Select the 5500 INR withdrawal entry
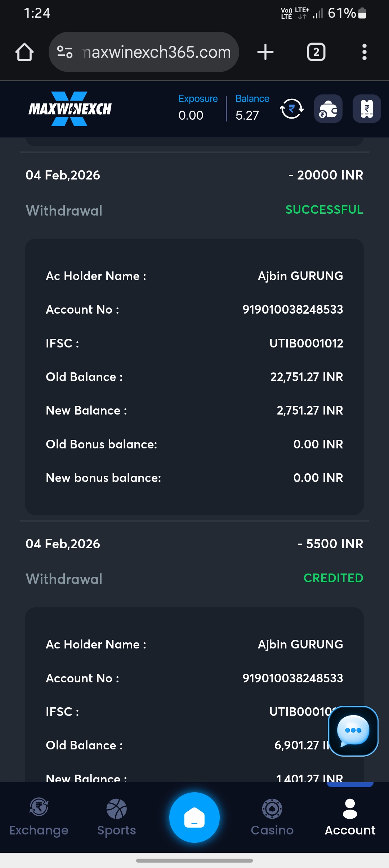 point(194,561)
